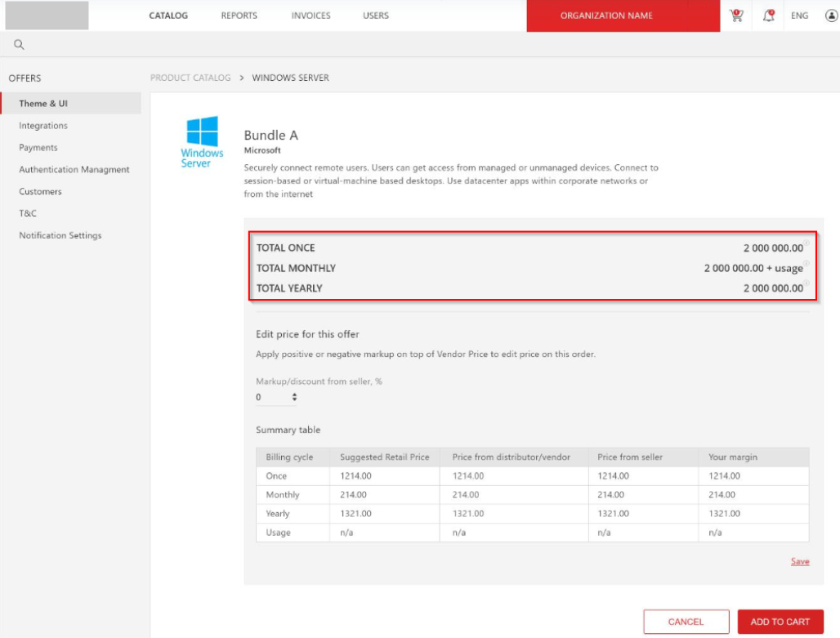This screenshot has height=638, width=840.
Task: Switch to the Users menu
Action: tap(376, 16)
